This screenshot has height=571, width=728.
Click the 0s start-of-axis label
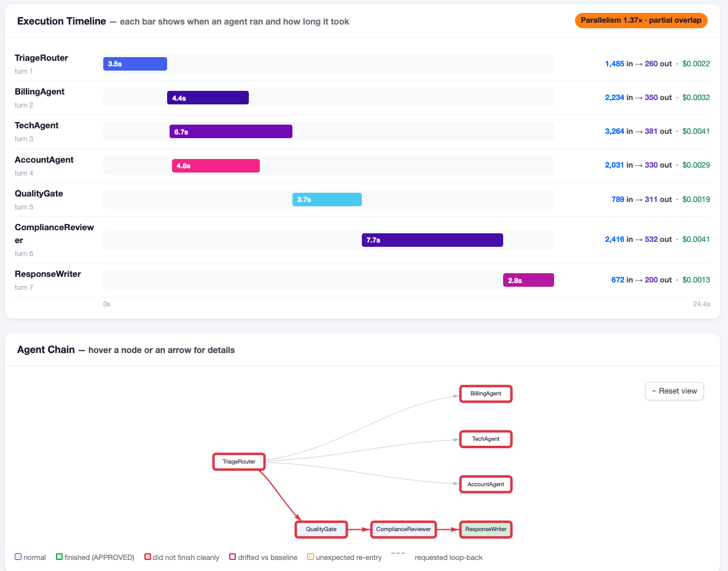tap(107, 305)
